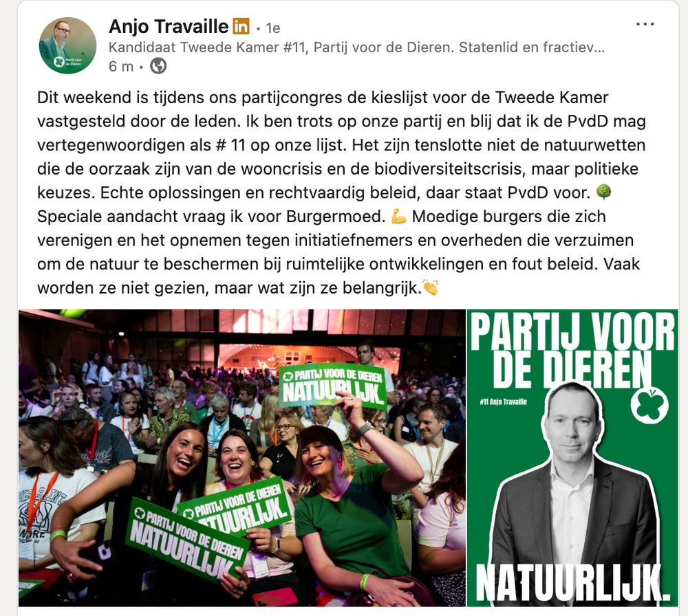Click the post text paragraph starting 'Dit weekend'

(341, 192)
